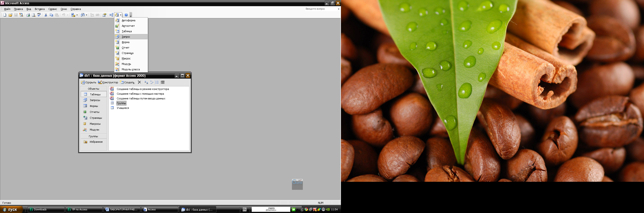Choose Отчет from the dropdown menu
Image resolution: width=644 pixels, height=213 pixels.
(x=131, y=48)
